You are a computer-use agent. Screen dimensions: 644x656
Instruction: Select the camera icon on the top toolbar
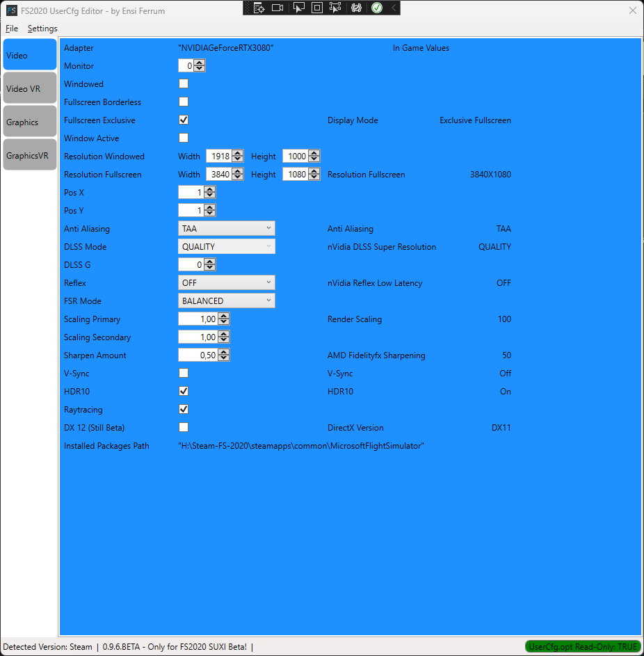click(x=278, y=8)
